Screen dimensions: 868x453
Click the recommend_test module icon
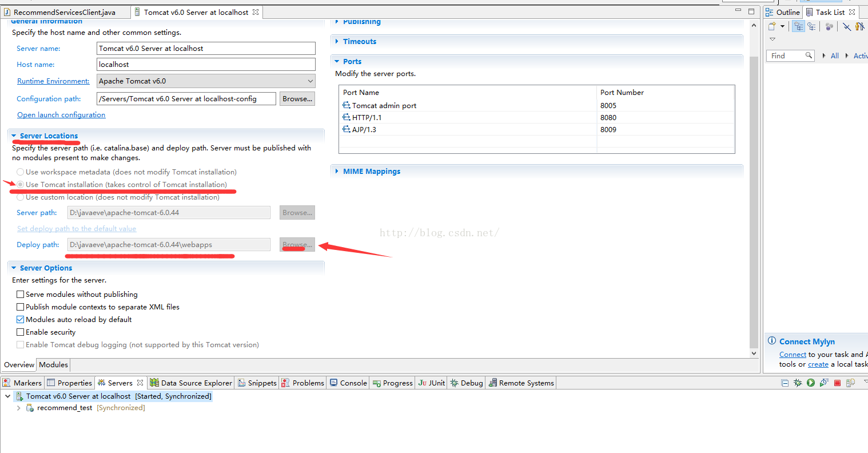[x=30, y=408]
